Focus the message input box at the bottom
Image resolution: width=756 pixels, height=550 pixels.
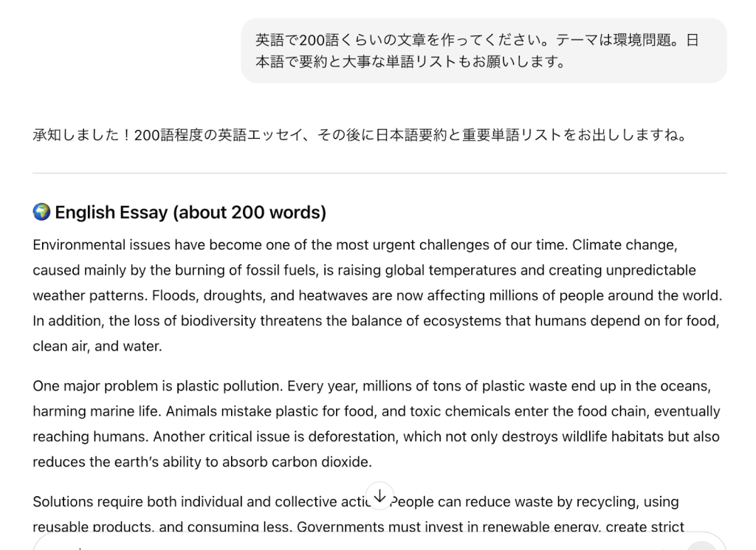coord(354,545)
